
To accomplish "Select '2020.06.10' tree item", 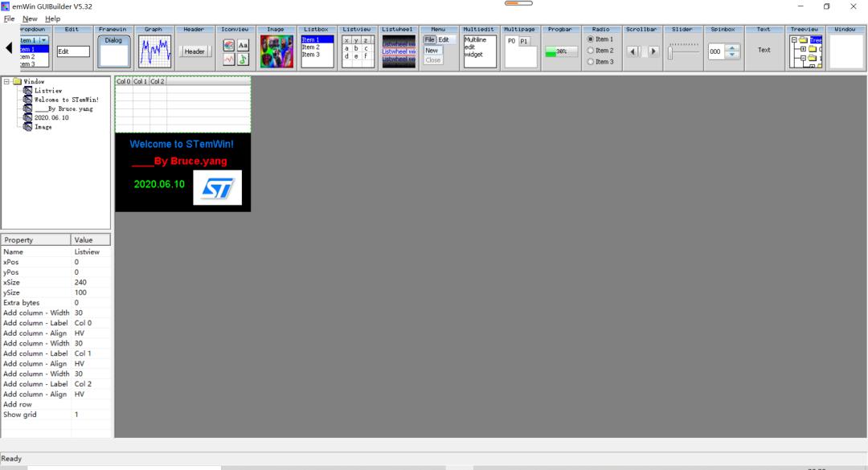I will click(51, 118).
